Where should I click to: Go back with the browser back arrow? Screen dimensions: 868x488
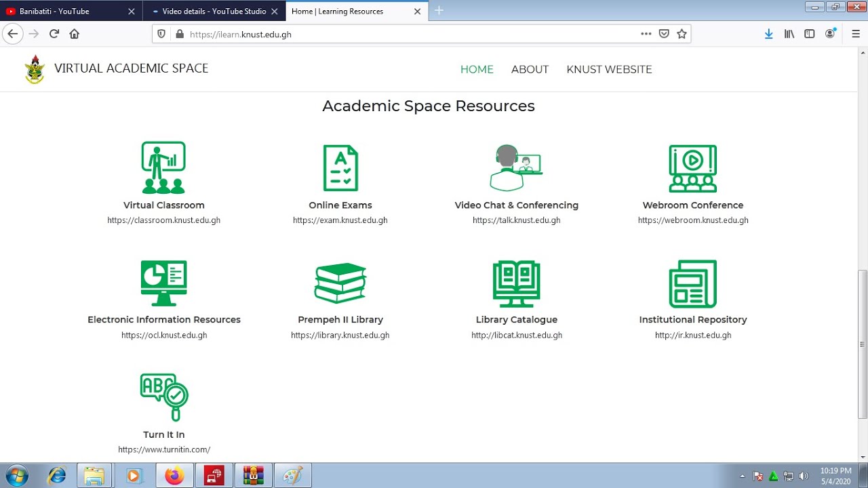pyautogui.click(x=12, y=34)
